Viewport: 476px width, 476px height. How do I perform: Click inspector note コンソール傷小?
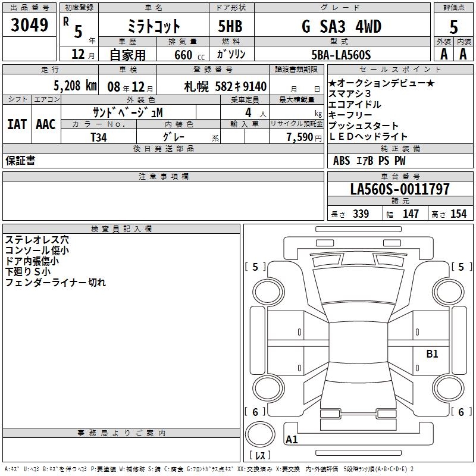coord(37,250)
